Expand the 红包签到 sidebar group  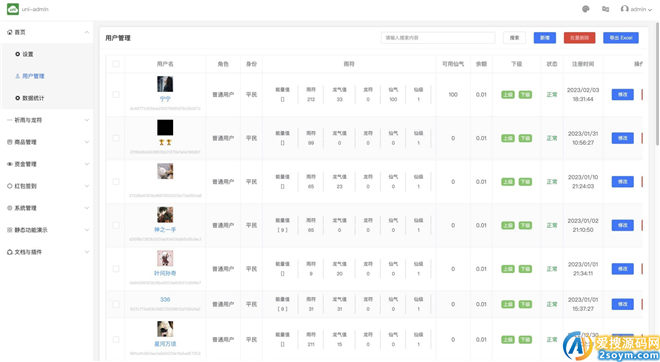[86, 186]
